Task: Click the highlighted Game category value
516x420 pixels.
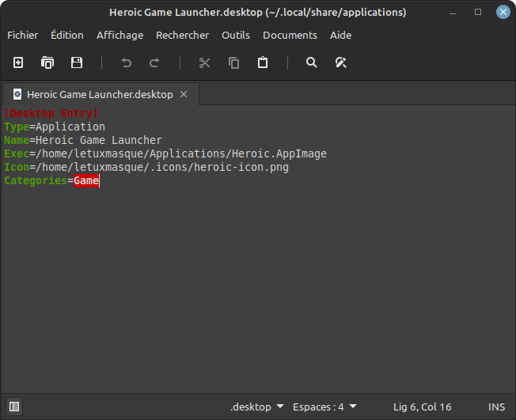Action: coord(86,180)
